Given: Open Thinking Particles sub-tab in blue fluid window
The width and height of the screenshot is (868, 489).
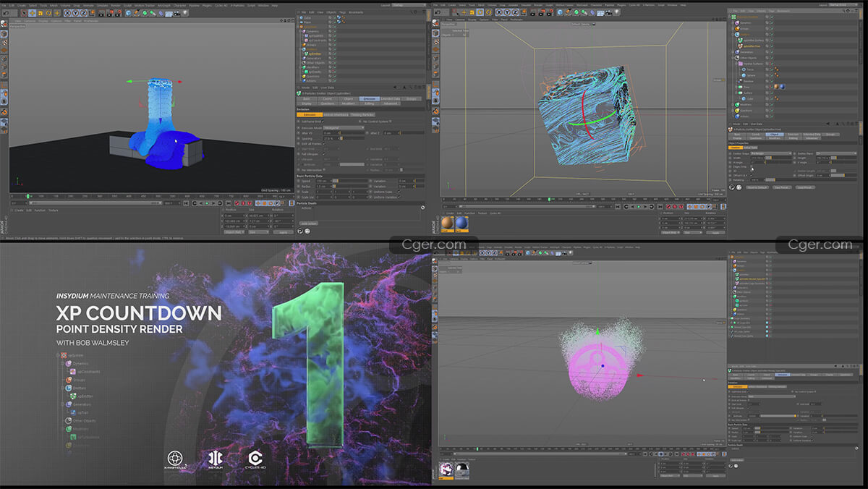Looking at the screenshot, I should (x=362, y=115).
